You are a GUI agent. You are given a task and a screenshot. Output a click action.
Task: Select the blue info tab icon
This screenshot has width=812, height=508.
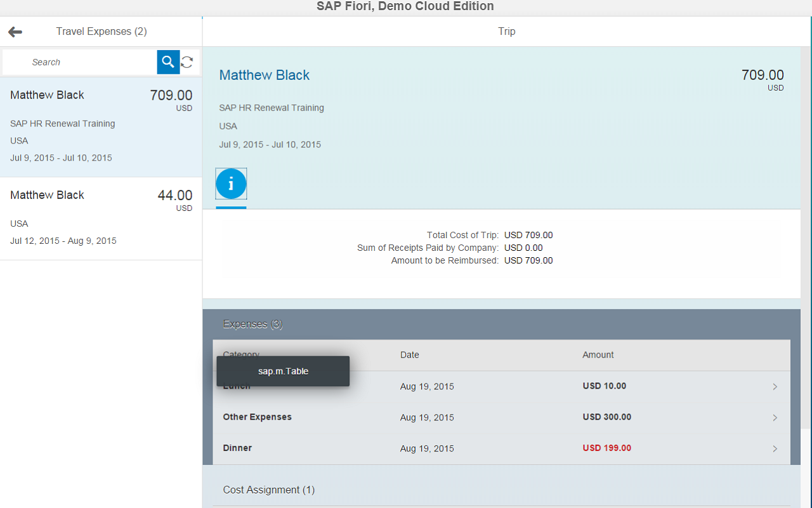coord(231,184)
